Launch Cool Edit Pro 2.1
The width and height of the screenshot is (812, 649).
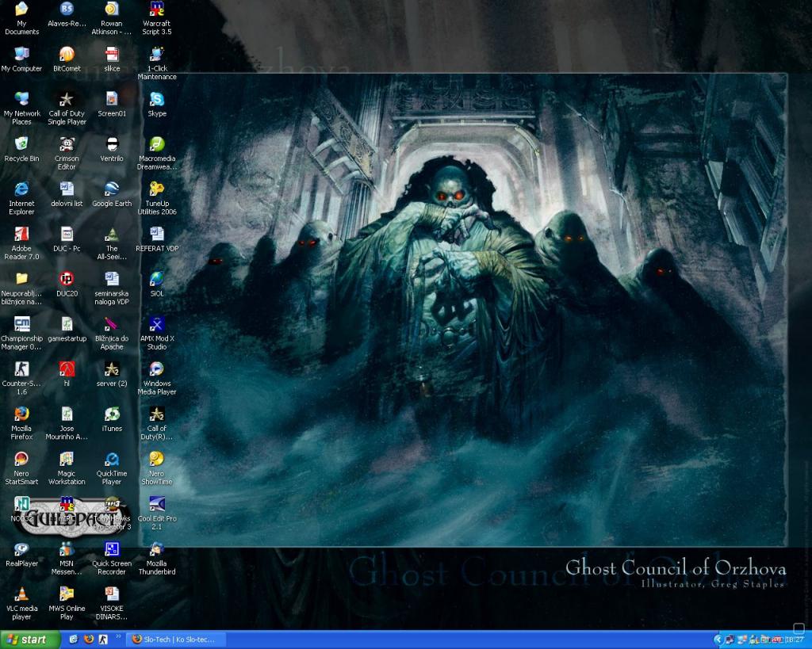coord(157,513)
